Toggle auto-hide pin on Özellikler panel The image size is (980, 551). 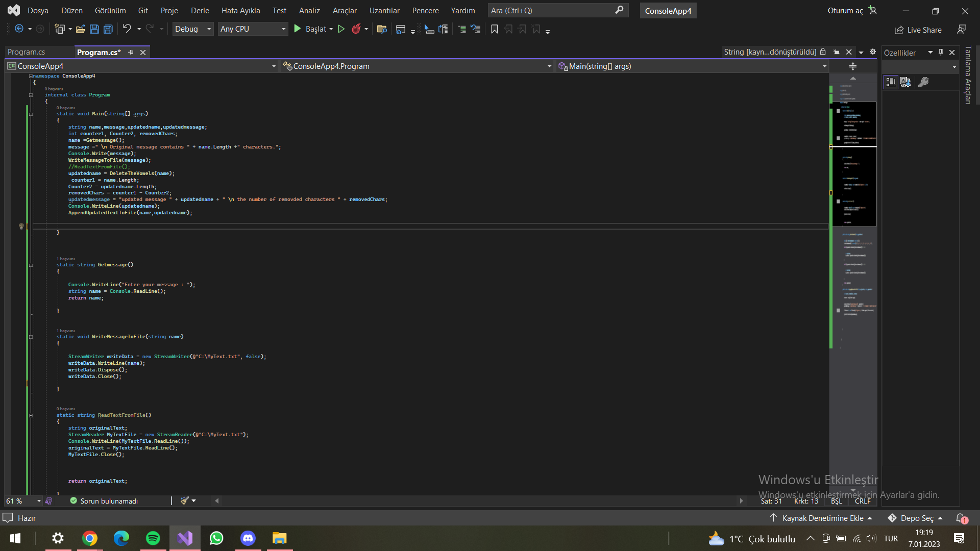pyautogui.click(x=941, y=53)
